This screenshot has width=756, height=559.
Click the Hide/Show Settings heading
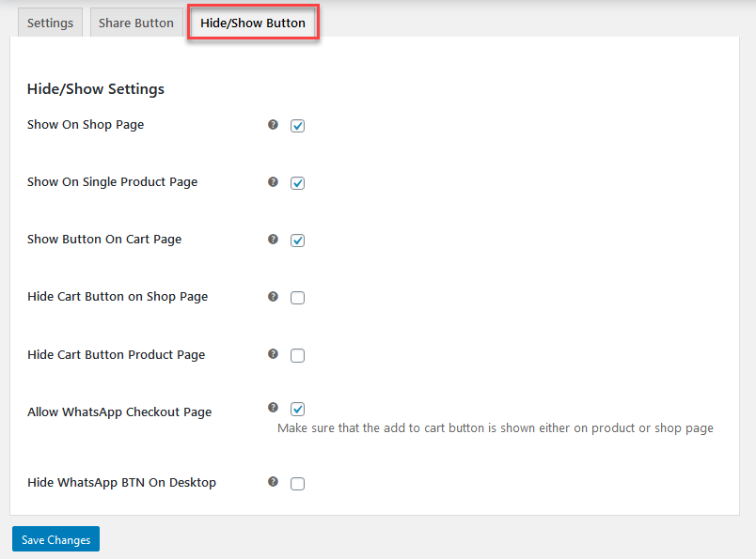96,89
